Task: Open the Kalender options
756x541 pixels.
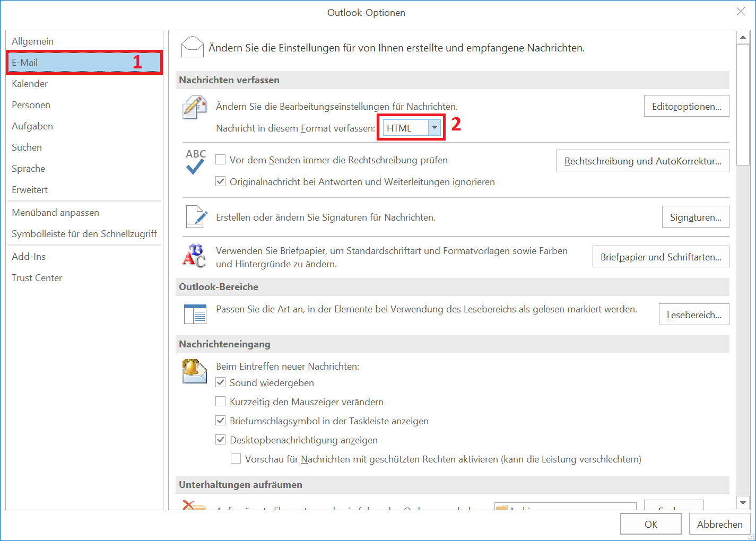Action: point(84,84)
